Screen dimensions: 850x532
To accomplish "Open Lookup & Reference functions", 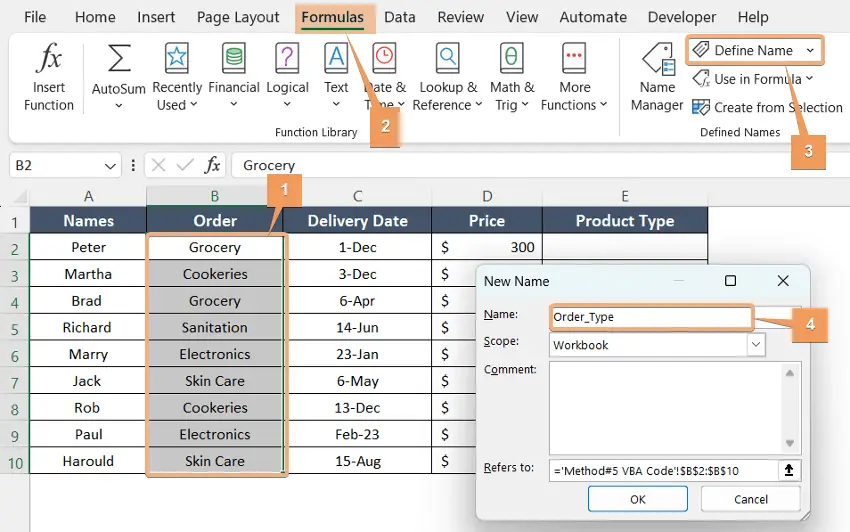I will click(x=448, y=77).
